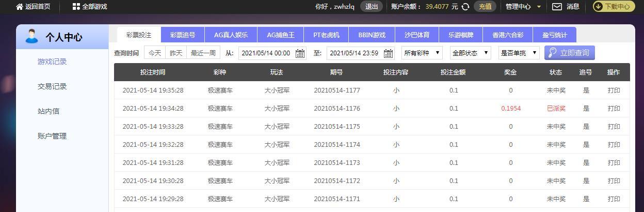Open the 所有彩种 lottery type dropdown

pos(422,53)
